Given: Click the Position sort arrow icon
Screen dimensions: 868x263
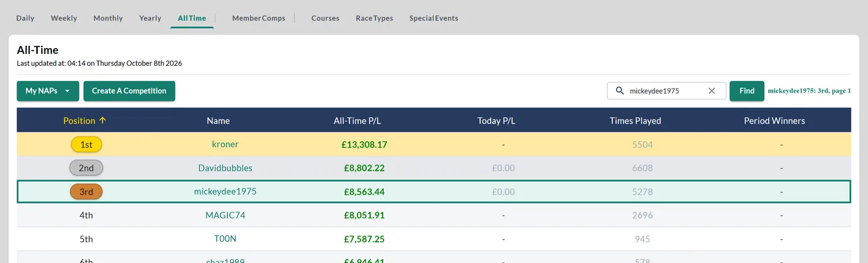Looking at the screenshot, I should pyautogui.click(x=103, y=120).
